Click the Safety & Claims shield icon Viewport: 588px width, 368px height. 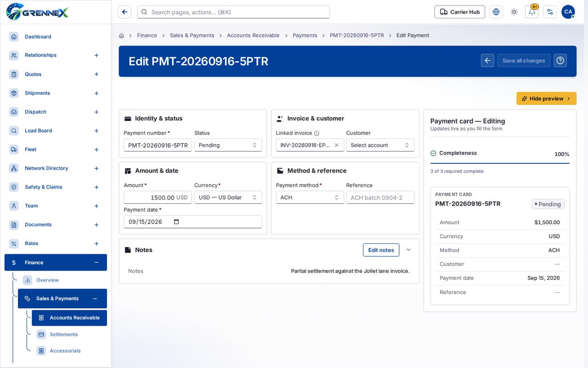[14, 187]
